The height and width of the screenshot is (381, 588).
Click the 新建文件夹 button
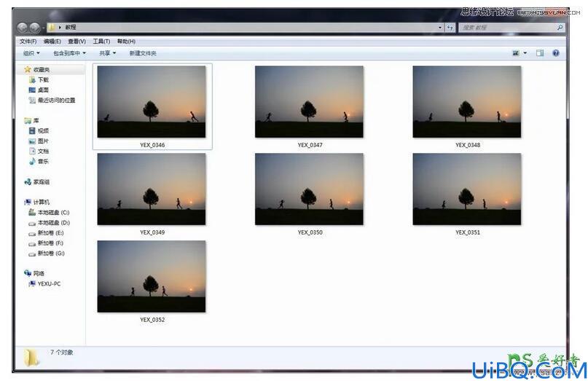point(143,53)
